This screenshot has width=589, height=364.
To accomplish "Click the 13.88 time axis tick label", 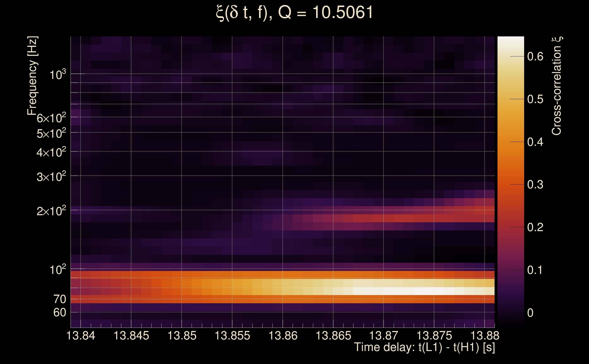I will coord(485,336).
